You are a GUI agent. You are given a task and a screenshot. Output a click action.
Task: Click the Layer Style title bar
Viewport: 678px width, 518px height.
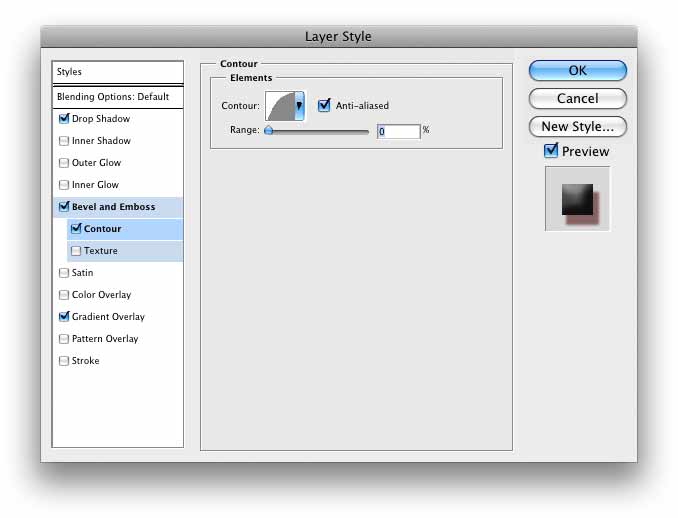pyautogui.click(x=339, y=36)
